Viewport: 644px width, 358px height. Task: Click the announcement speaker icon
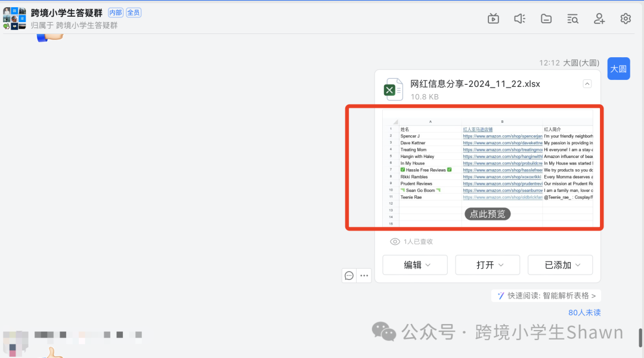pos(519,18)
